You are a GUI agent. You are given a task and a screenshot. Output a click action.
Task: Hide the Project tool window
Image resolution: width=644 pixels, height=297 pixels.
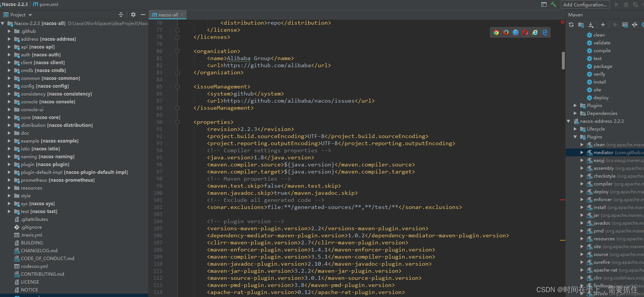pyautogui.click(x=143, y=15)
